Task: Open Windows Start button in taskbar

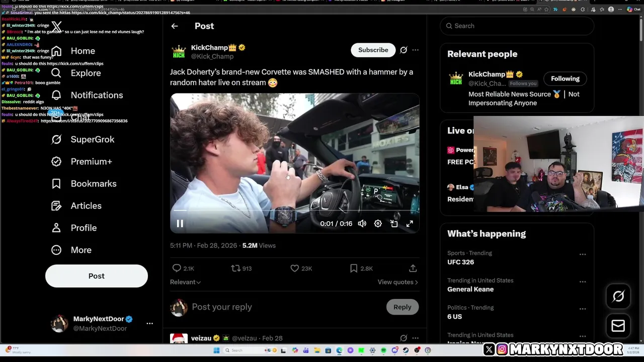Action: [216, 350]
